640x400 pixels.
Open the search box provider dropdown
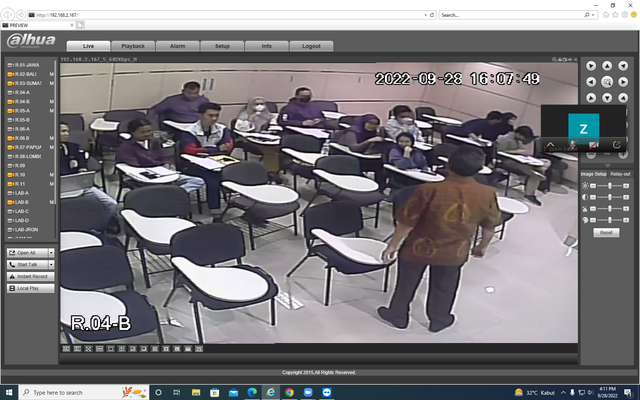pyautogui.click(x=593, y=15)
